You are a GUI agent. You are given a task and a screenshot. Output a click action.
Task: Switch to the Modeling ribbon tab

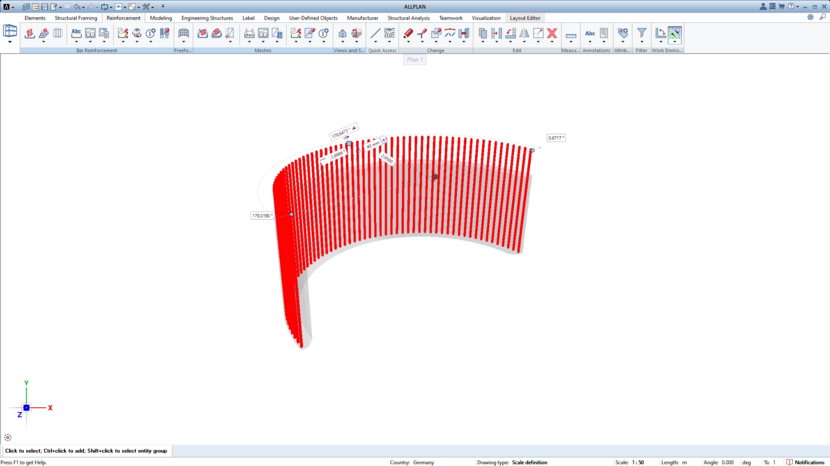click(x=161, y=18)
